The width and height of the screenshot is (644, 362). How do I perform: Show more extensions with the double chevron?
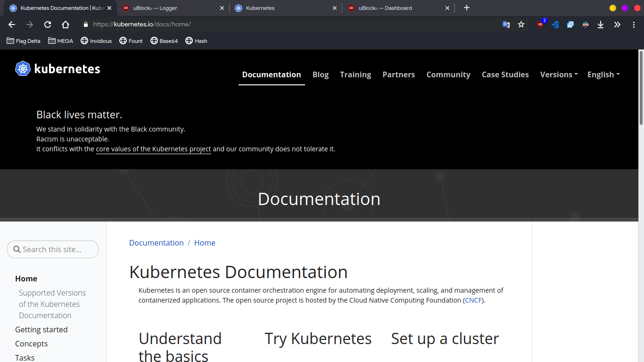tap(617, 25)
